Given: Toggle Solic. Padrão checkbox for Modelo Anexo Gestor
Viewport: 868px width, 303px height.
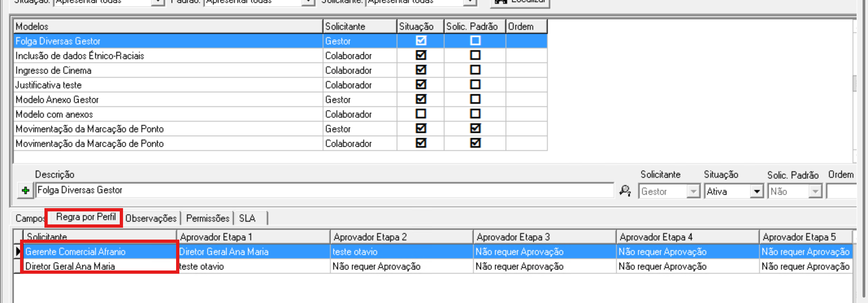Looking at the screenshot, I should 475,99.
